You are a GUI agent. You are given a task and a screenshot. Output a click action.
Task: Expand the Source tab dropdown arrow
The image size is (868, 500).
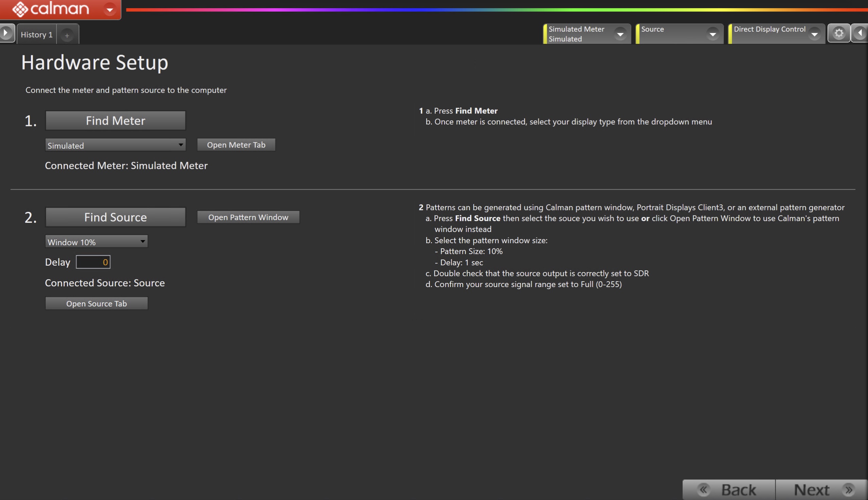[713, 34]
